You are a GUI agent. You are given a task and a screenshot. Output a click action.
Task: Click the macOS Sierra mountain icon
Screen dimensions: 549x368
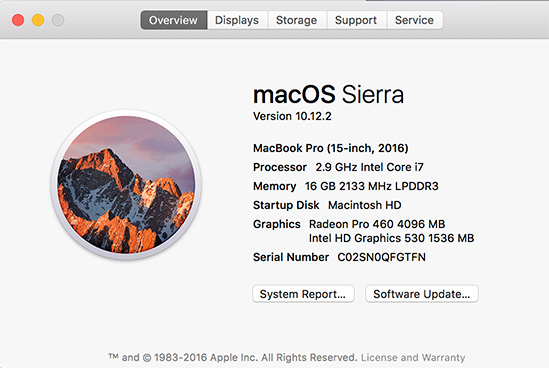(126, 185)
